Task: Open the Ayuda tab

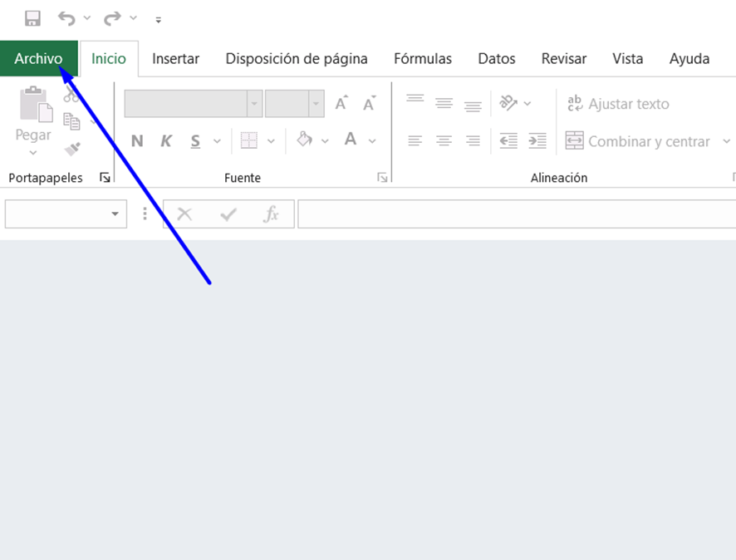Action: [x=689, y=59]
